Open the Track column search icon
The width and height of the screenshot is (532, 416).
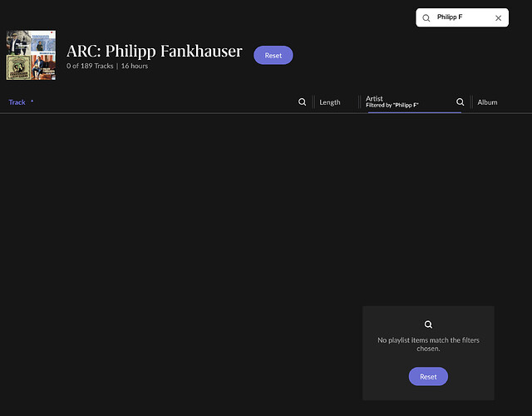[x=303, y=102]
